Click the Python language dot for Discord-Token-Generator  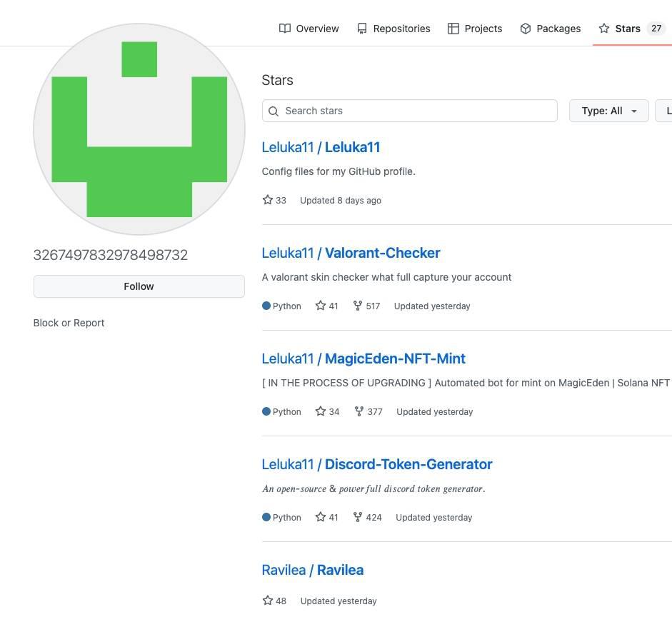(266, 517)
